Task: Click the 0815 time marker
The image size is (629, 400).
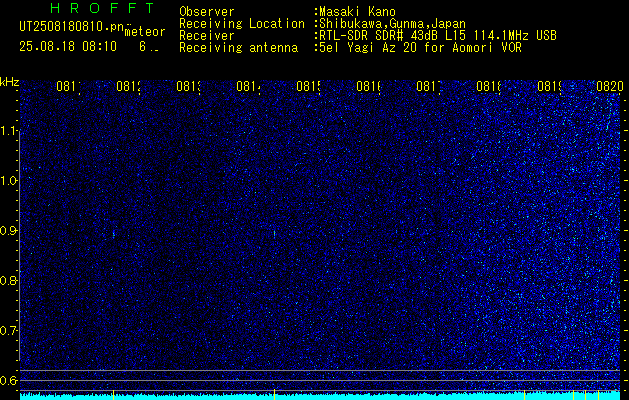Action: [x=308, y=86]
